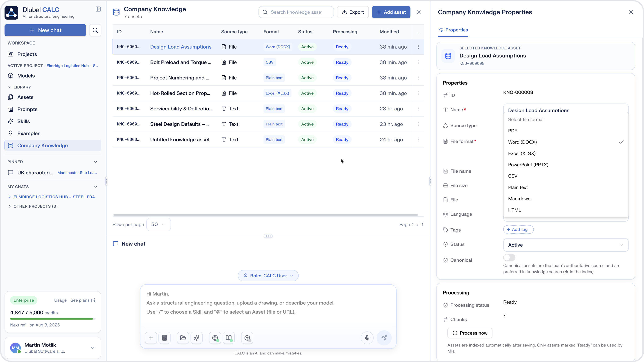The height and width of the screenshot is (362, 644).
Task: Open row menu for Design Load Assumptions
Action: click(418, 47)
